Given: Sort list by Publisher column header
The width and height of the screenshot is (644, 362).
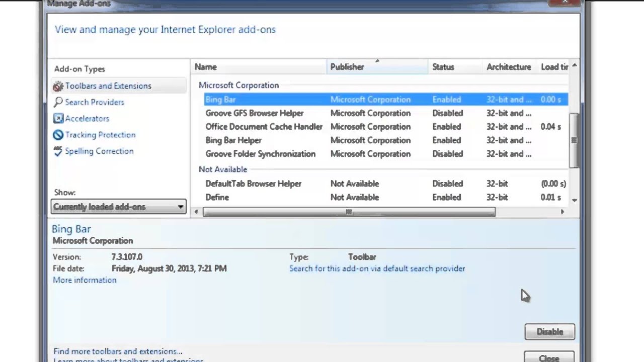Looking at the screenshot, I should pyautogui.click(x=377, y=67).
